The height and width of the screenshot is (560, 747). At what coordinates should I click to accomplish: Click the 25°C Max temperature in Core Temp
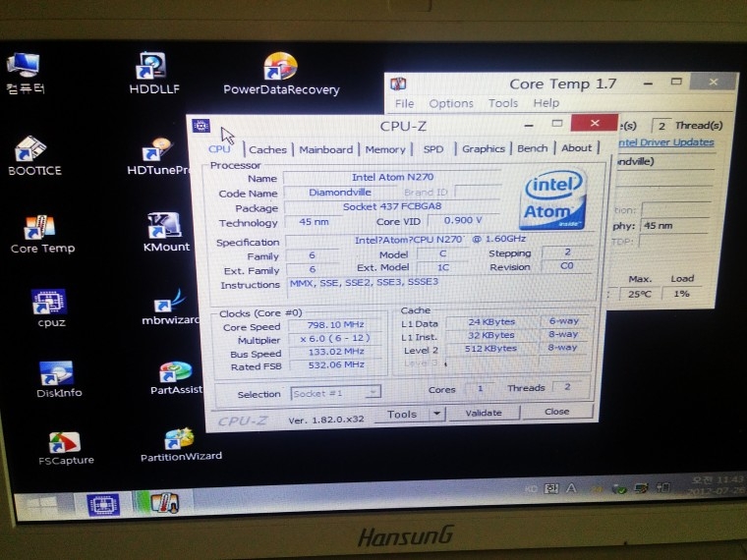click(x=639, y=294)
